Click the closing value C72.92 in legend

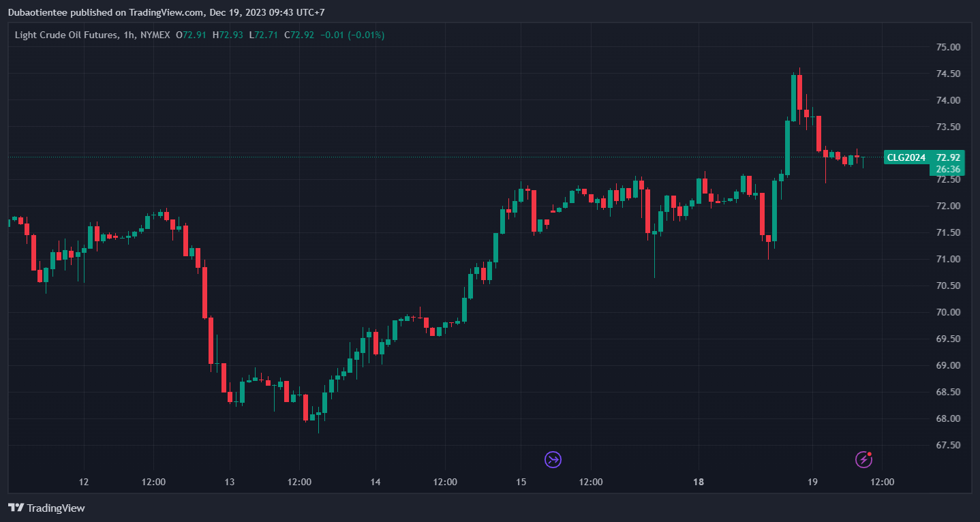(299, 35)
